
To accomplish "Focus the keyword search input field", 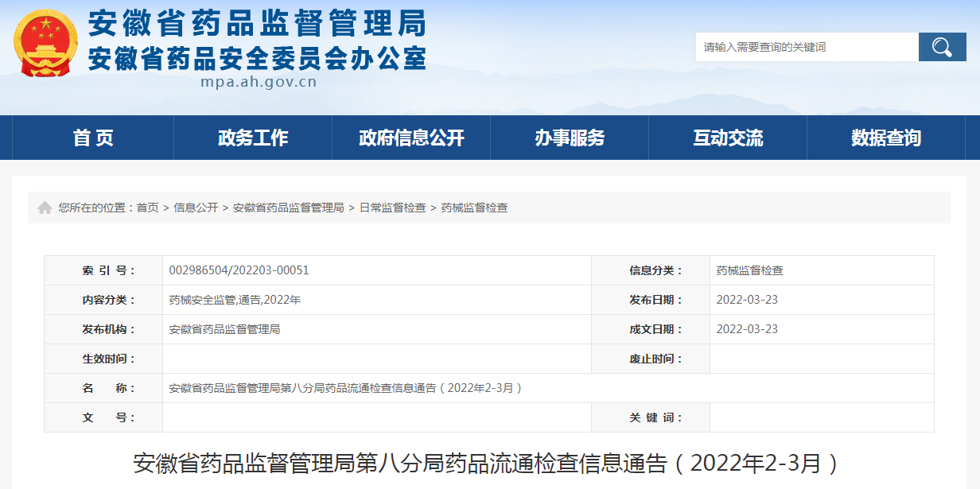I will (807, 47).
